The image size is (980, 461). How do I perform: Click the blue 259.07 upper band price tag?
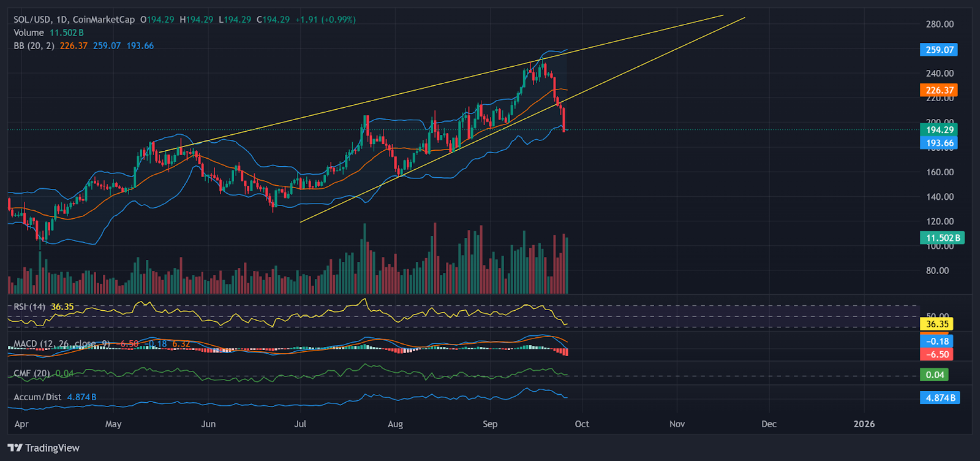pos(938,50)
